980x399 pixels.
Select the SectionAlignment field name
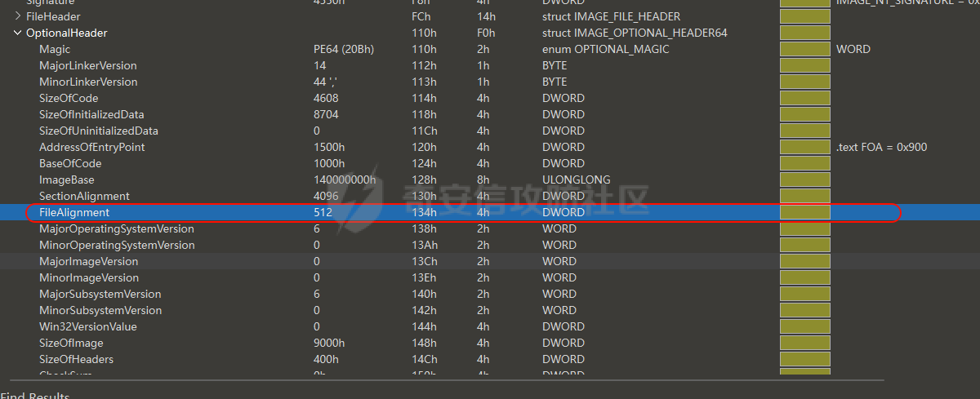tap(84, 196)
